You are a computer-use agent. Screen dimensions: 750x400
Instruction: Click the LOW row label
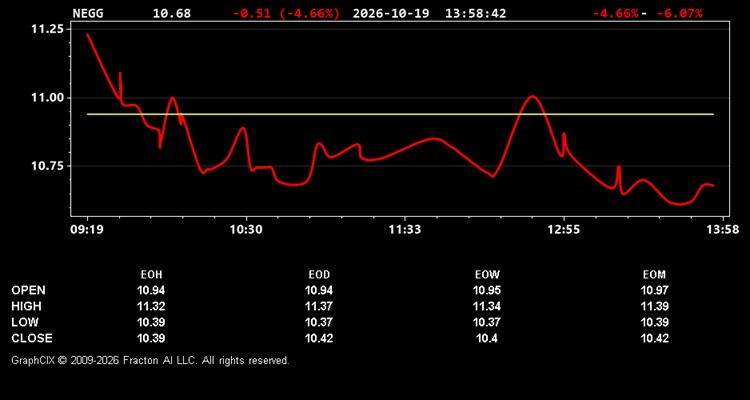25,322
